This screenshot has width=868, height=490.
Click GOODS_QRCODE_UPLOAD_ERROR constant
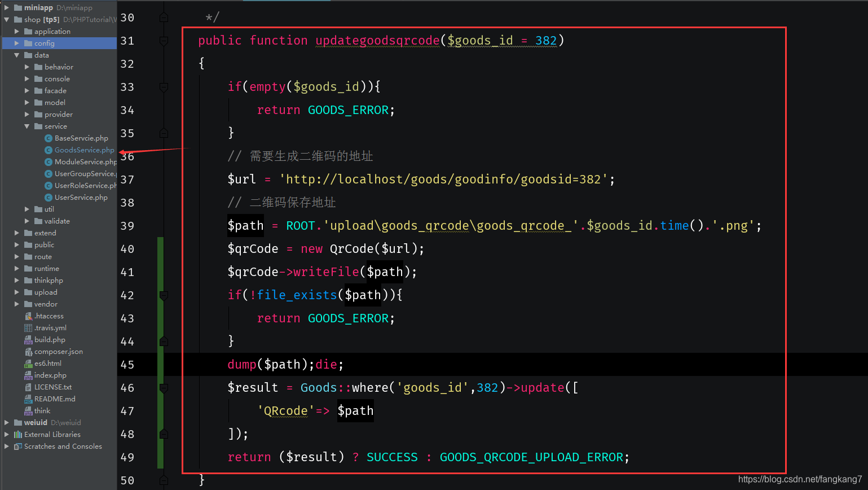tap(531, 457)
